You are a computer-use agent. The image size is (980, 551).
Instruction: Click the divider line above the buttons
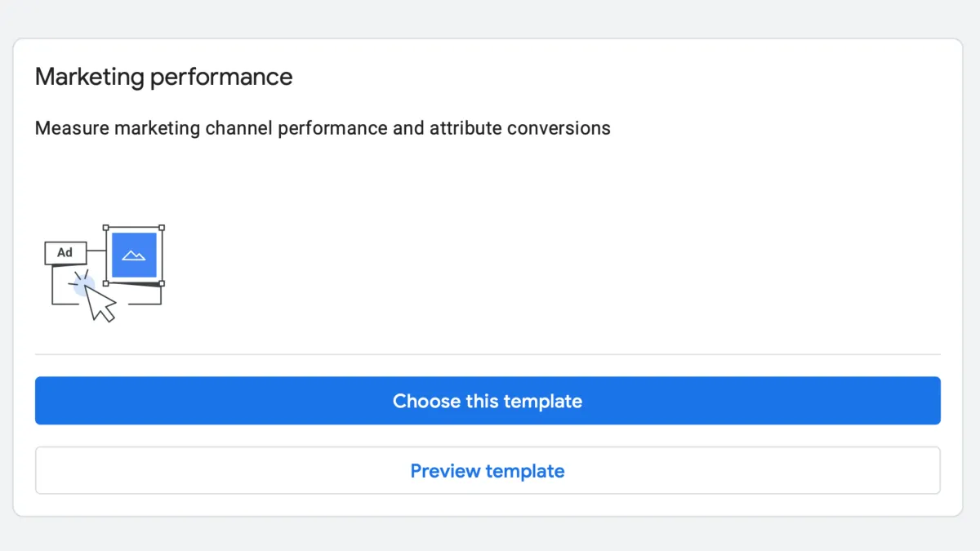pyautogui.click(x=488, y=354)
